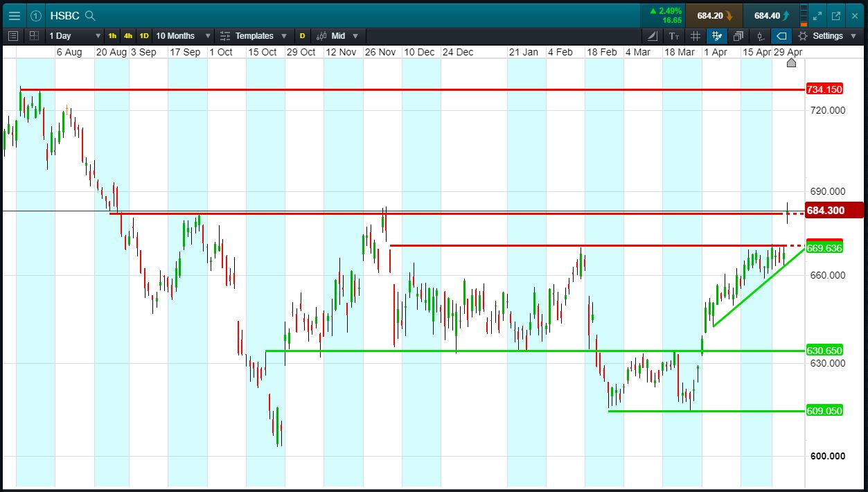Screen dimensions: 868x492
Task: Open the 10 Months range dropdown
Action: 183,35
